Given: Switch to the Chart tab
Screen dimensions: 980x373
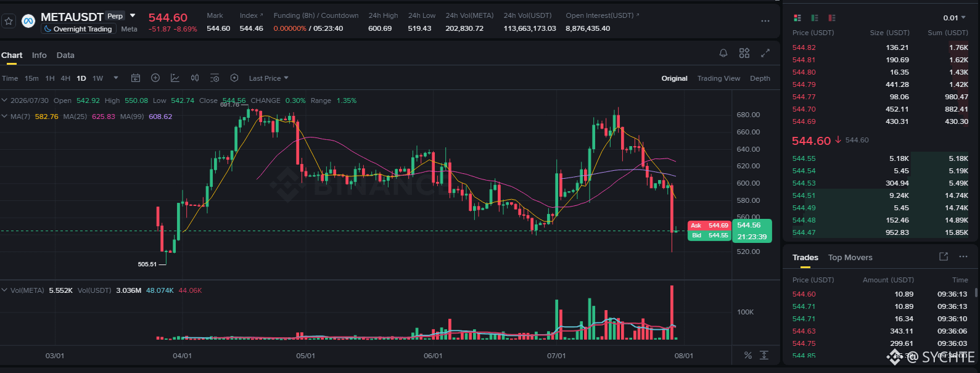Looking at the screenshot, I should point(12,55).
